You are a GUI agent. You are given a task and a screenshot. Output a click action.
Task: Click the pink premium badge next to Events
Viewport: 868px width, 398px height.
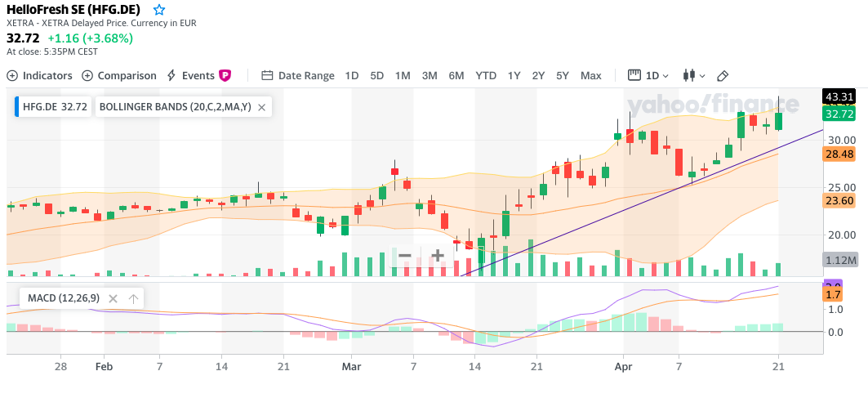[x=225, y=76]
